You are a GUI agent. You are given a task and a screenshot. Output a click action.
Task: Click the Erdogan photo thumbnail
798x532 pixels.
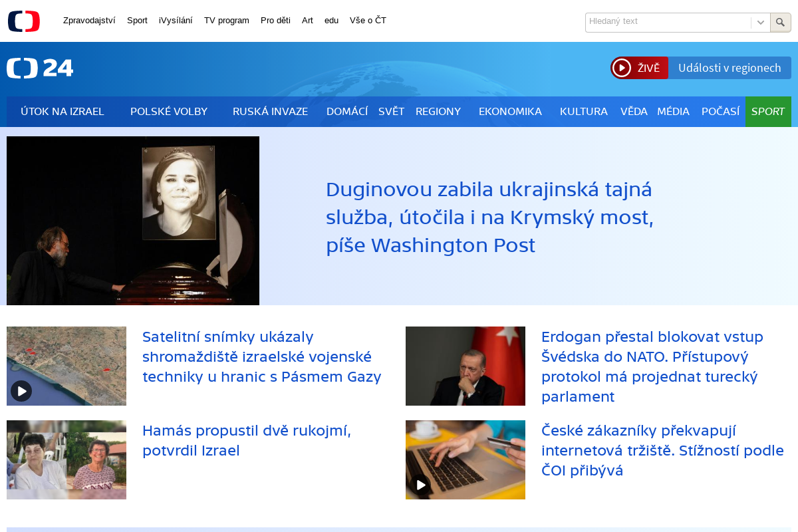point(465,366)
